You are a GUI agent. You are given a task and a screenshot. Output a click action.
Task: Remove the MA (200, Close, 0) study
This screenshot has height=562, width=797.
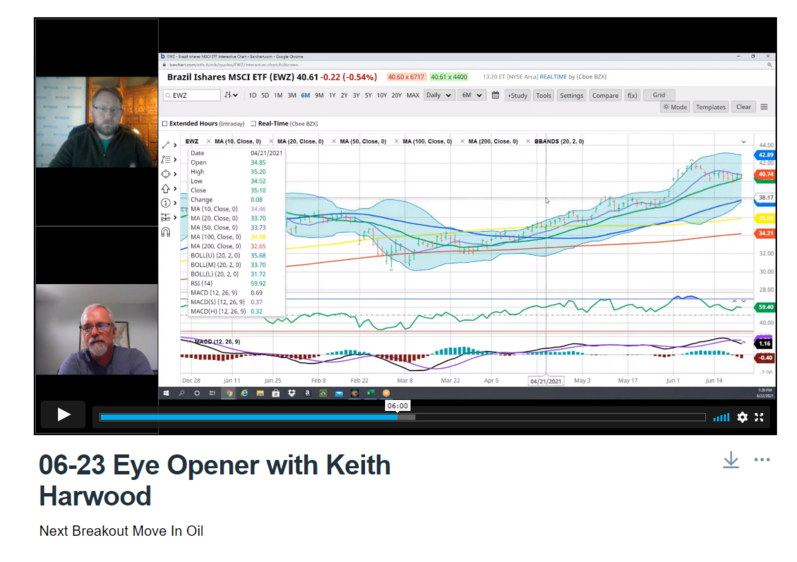(462, 141)
